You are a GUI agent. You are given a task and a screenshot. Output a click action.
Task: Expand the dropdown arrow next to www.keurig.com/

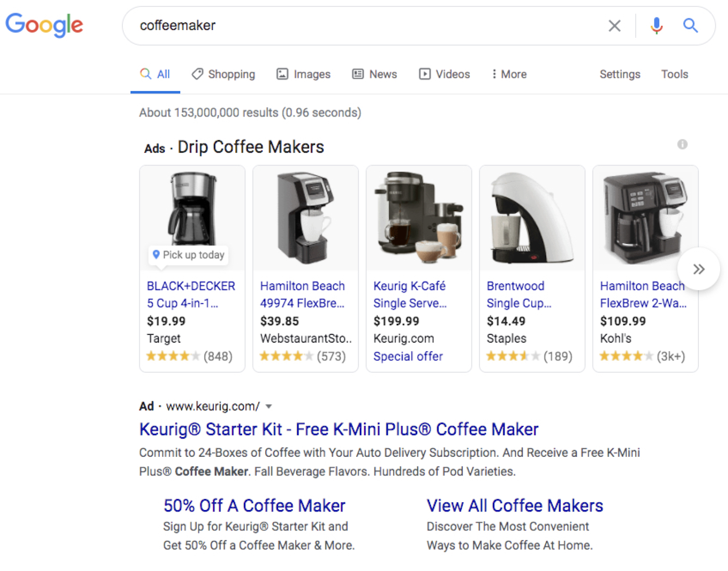pyautogui.click(x=269, y=406)
